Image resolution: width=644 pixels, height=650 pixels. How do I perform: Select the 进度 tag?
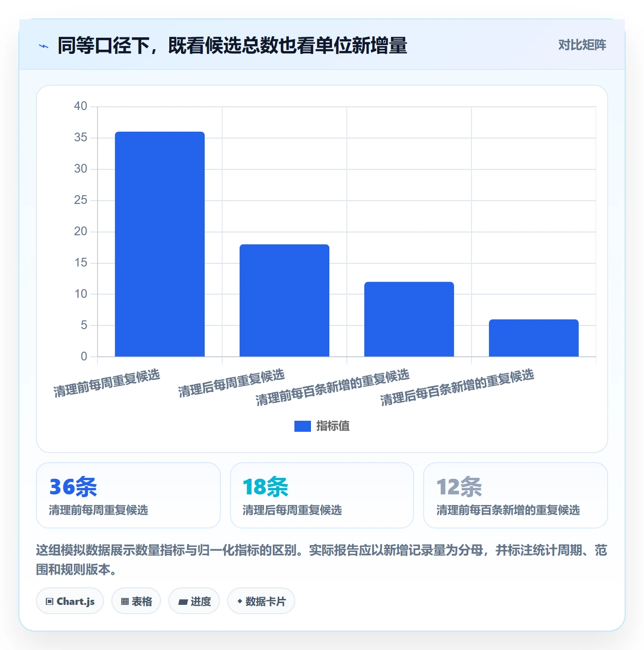(x=194, y=601)
